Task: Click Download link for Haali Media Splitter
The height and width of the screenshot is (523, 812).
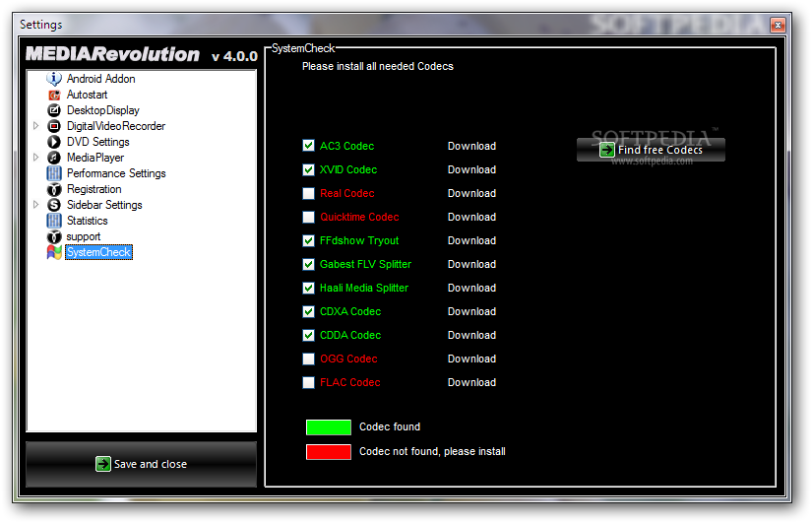Action: tap(471, 289)
